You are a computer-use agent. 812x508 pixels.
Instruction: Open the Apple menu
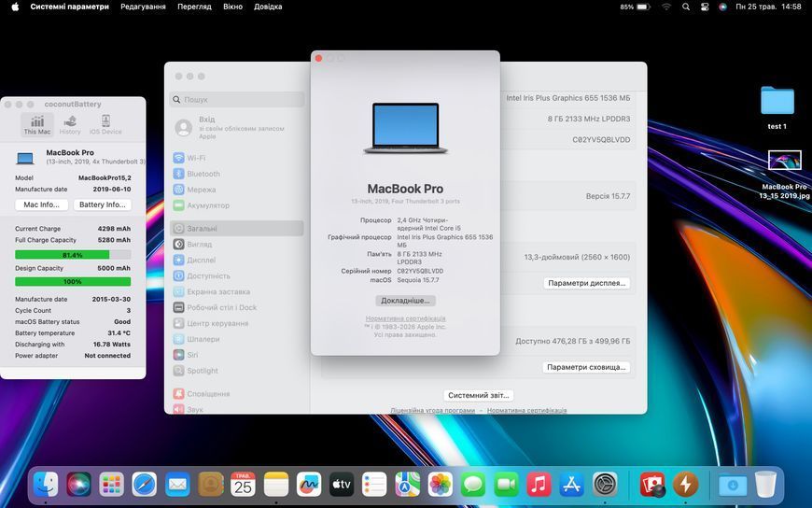click(x=15, y=7)
